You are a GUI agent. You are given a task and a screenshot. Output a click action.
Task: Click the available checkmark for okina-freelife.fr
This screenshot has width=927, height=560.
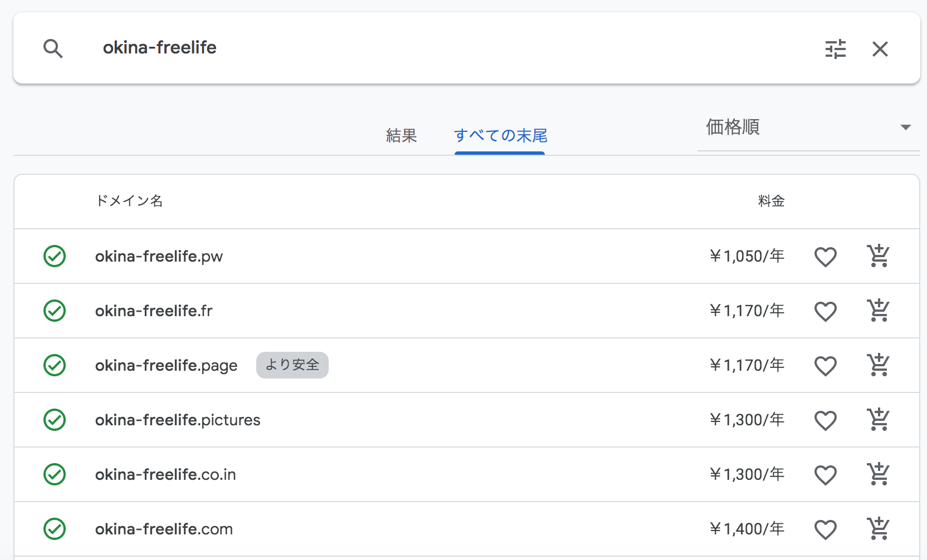pos(55,311)
